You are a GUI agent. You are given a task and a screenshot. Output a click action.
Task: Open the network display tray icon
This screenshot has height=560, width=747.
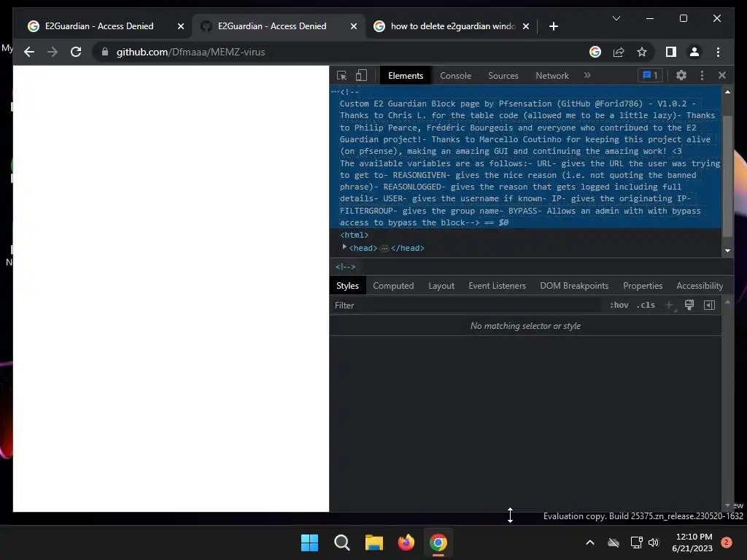636,542
